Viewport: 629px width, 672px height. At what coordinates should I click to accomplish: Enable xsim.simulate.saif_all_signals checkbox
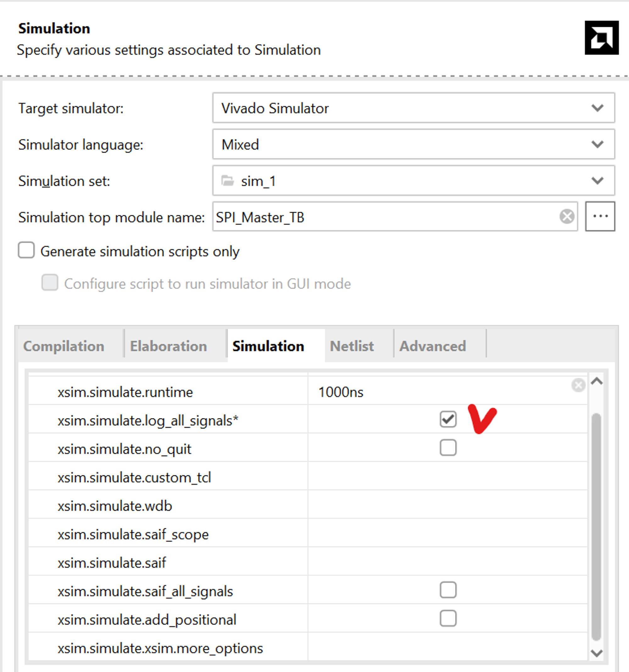pyautogui.click(x=448, y=590)
